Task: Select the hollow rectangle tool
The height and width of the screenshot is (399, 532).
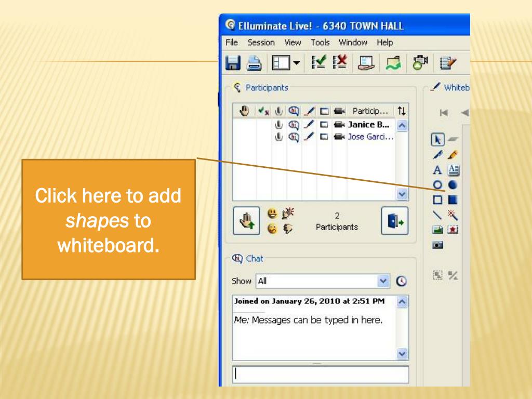Action: click(x=437, y=200)
